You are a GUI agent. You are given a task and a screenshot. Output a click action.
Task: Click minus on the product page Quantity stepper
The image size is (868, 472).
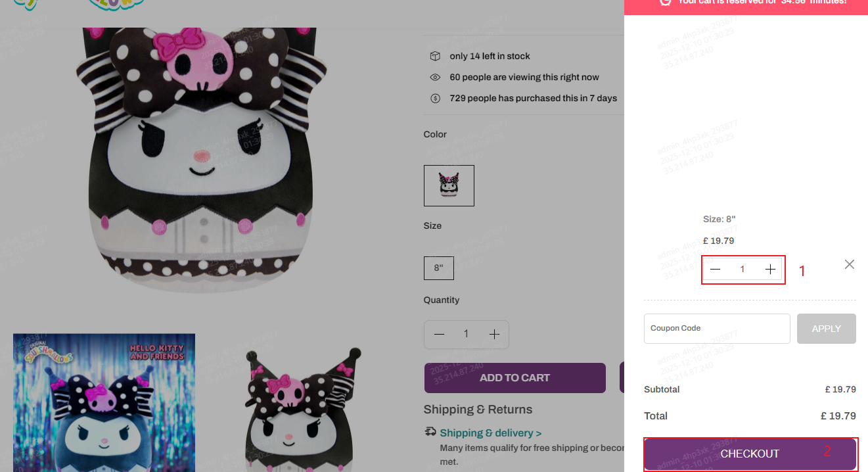(x=440, y=335)
